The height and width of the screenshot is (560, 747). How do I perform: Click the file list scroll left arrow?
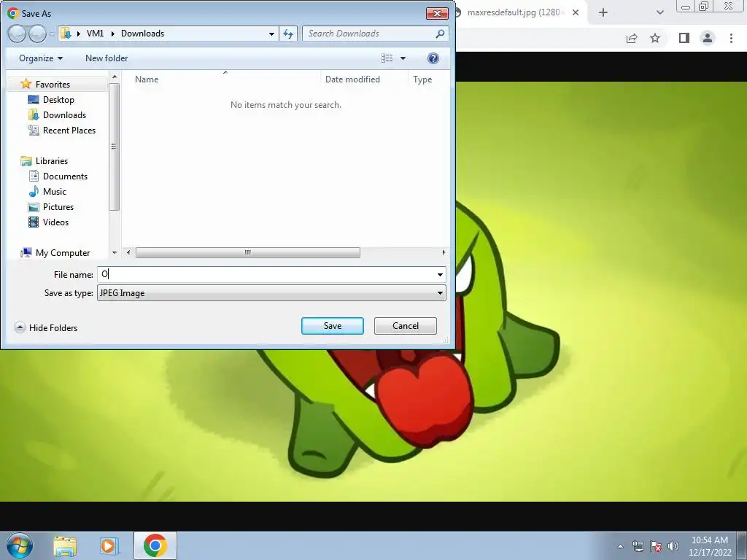pos(128,252)
